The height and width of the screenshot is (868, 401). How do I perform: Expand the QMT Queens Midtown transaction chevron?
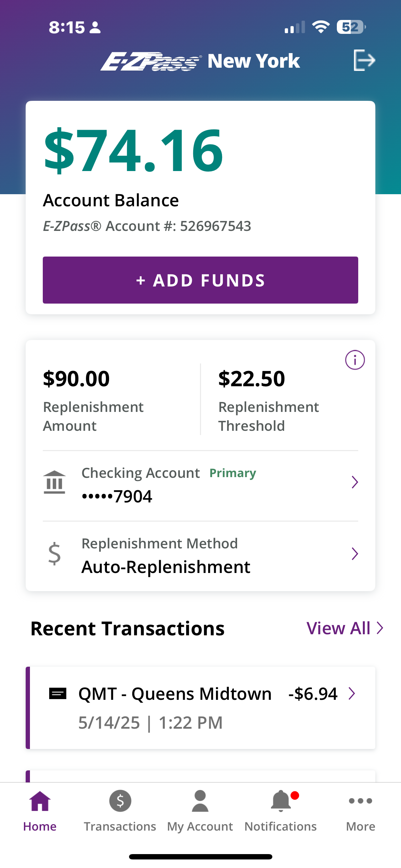pyautogui.click(x=352, y=693)
